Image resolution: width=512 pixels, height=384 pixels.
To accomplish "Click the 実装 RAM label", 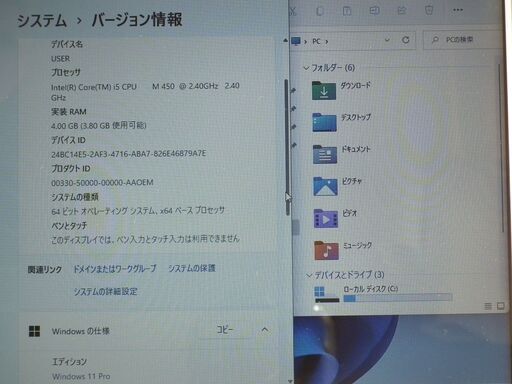I will 69,112.
